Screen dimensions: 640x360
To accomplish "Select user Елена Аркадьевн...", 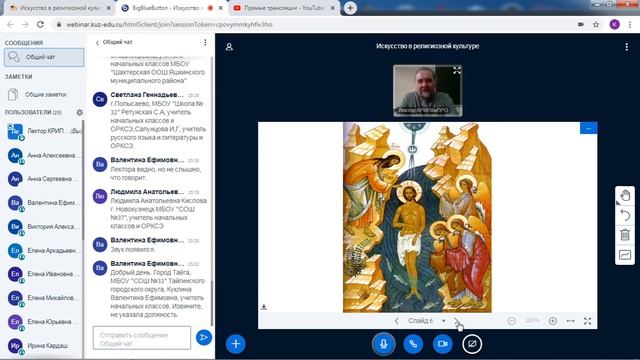I will pyautogui.click(x=43, y=250).
